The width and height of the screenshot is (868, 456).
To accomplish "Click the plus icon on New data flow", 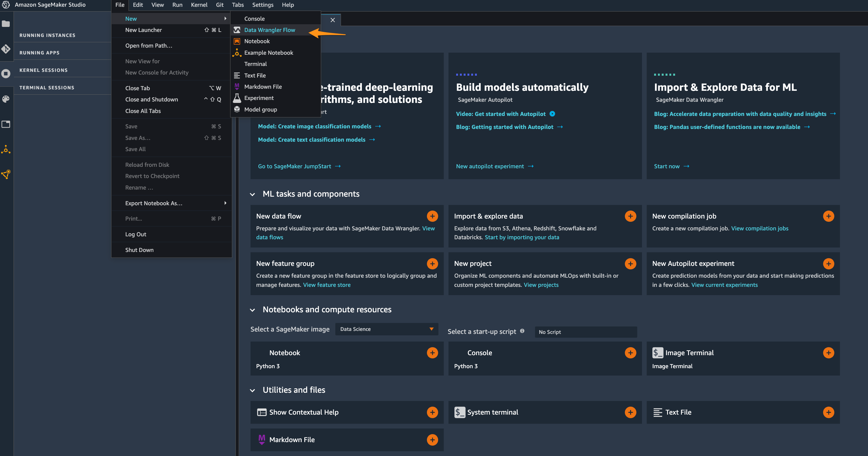I will pos(432,216).
